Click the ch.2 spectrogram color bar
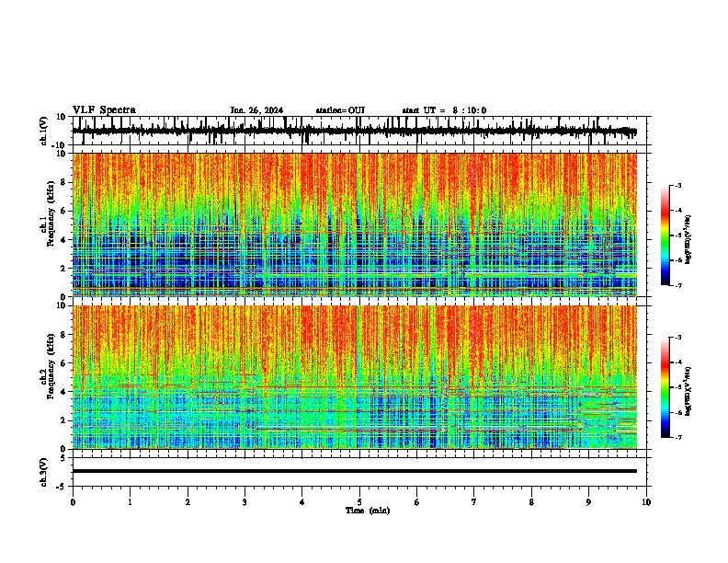 (665, 387)
